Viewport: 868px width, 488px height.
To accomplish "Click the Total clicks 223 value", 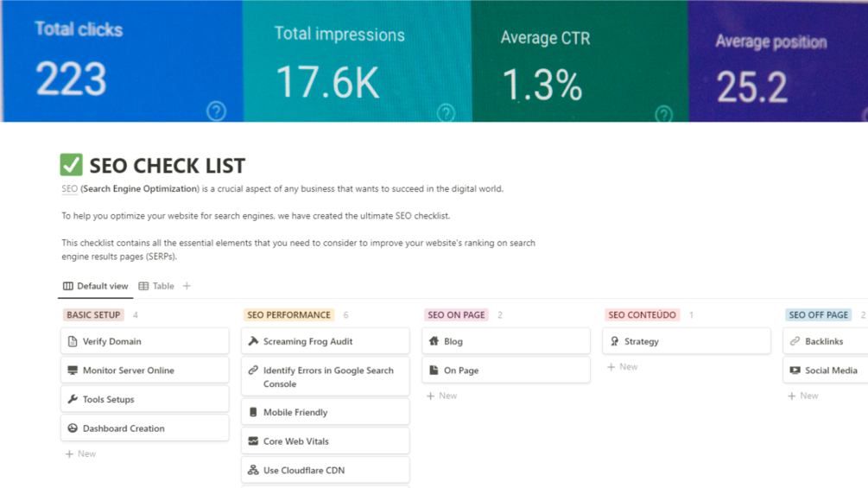I will coord(71,79).
